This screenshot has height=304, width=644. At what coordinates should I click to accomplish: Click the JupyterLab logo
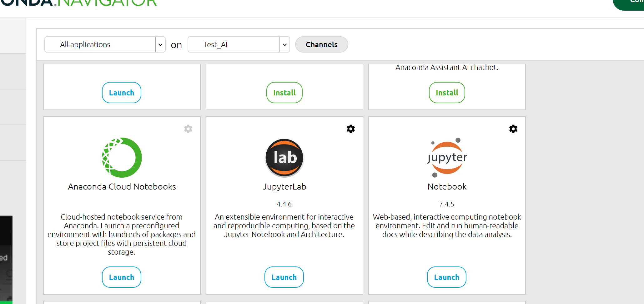click(x=284, y=158)
